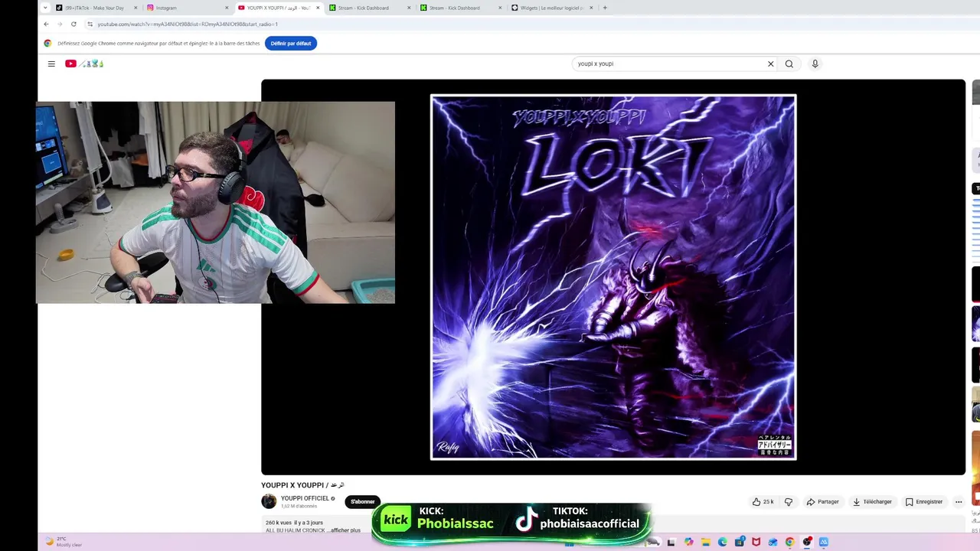This screenshot has width=980, height=551.
Task: Select the YOUPPI X YOUPPI YouTube tab
Action: [x=279, y=8]
